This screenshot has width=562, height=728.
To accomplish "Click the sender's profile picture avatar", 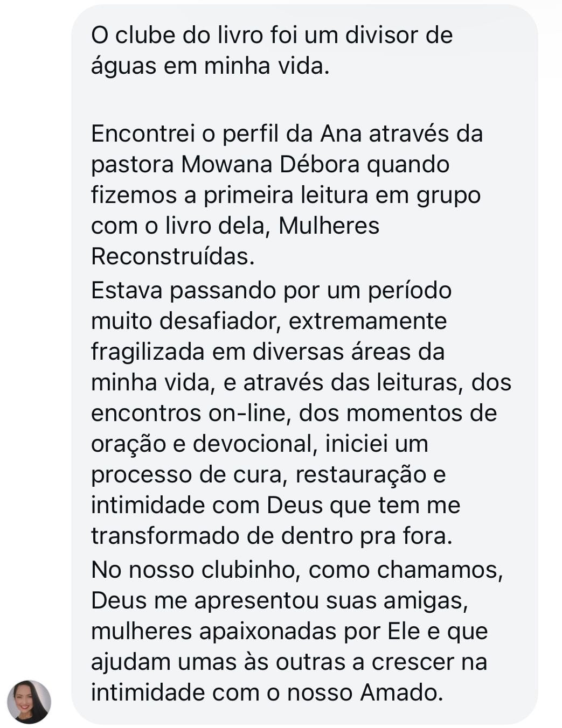I will (x=29, y=701).
